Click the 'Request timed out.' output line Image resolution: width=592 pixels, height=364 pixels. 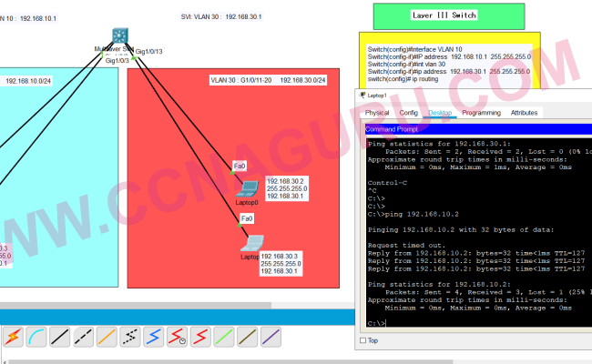coord(406,245)
